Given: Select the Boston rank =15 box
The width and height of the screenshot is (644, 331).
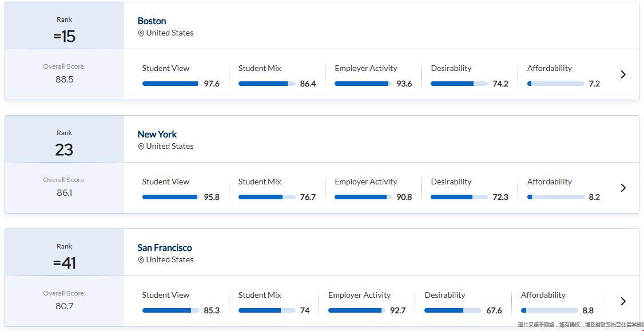Looking at the screenshot, I should pos(65,30).
